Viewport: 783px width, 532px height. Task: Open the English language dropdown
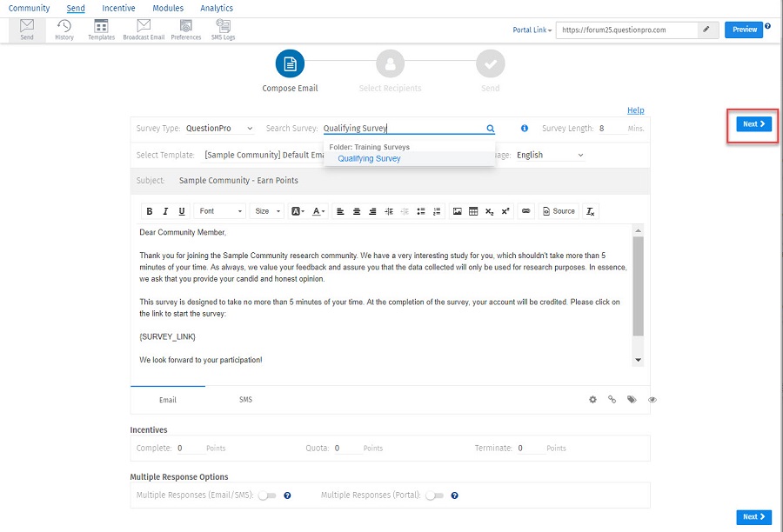[550, 156]
